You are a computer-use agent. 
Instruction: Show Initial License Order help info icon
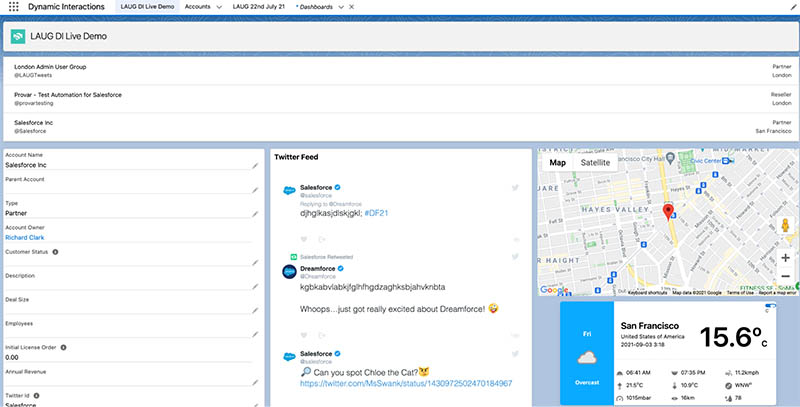pos(63,347)
